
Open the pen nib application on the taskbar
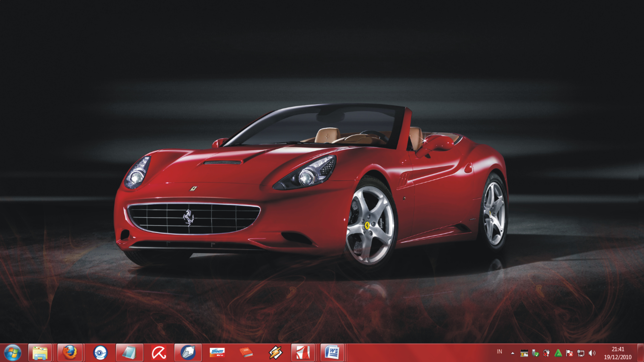188,353
